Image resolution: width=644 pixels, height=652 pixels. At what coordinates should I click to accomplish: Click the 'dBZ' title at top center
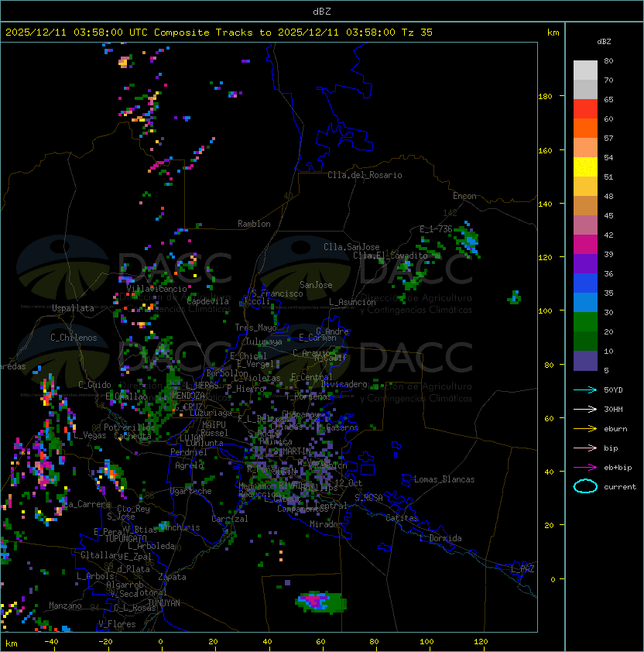322,11
